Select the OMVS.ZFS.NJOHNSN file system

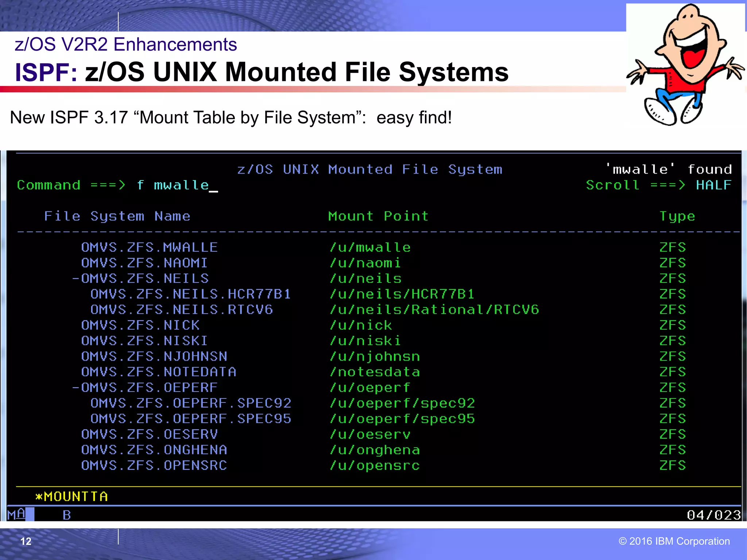click(154, 357)
